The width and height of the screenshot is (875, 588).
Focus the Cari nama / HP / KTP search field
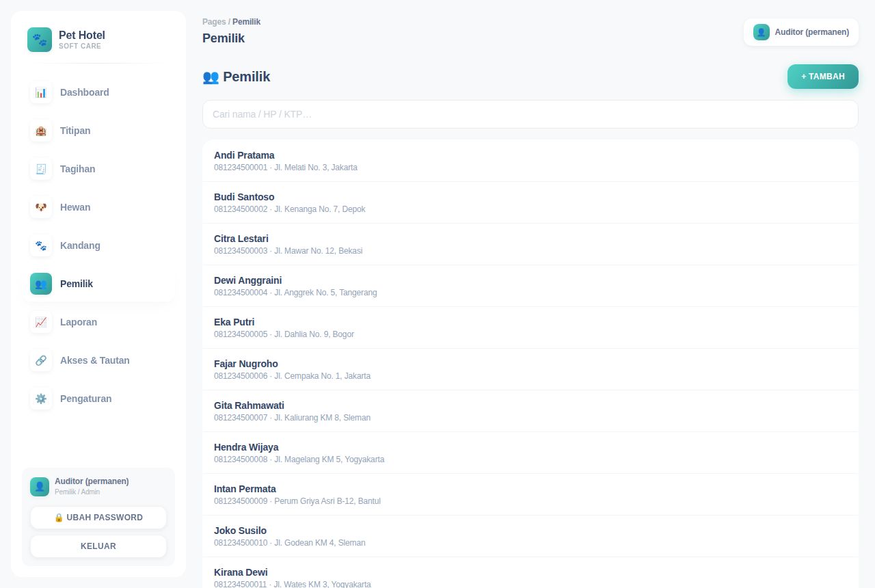pos(530,114)
